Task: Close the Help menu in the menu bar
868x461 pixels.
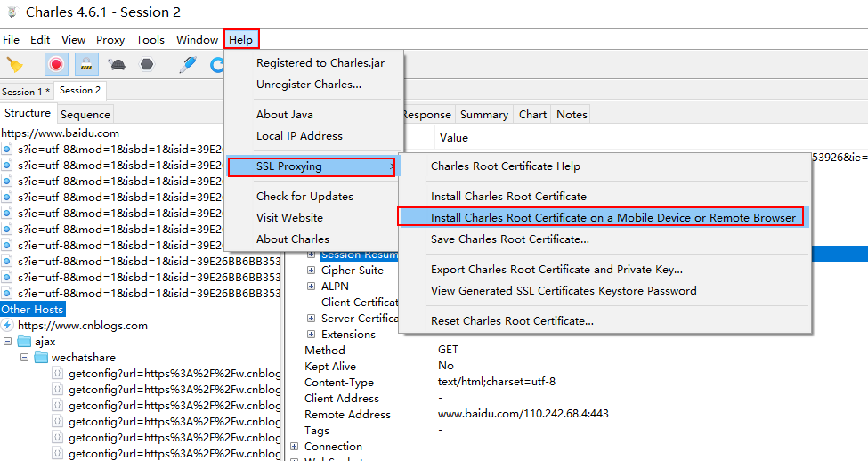Action: [x=240, y=40]
